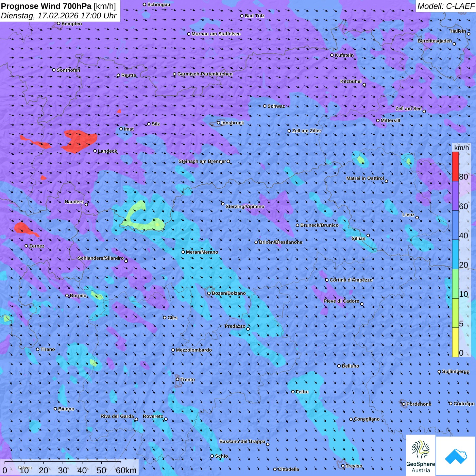476x476 pixels.
Task: Select the red legend swatch above 80
Action: click(455, 167)
